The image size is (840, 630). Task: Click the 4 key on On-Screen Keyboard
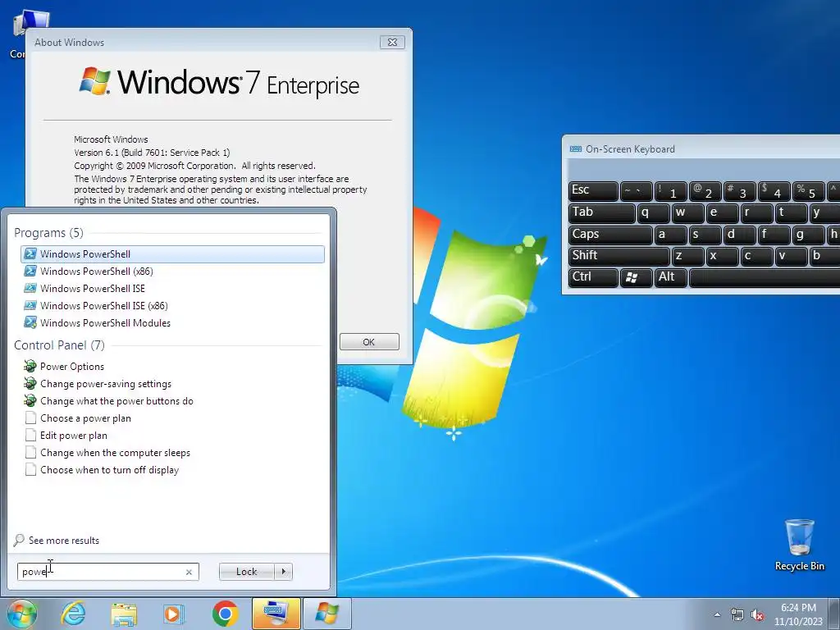tap(774, 190)
